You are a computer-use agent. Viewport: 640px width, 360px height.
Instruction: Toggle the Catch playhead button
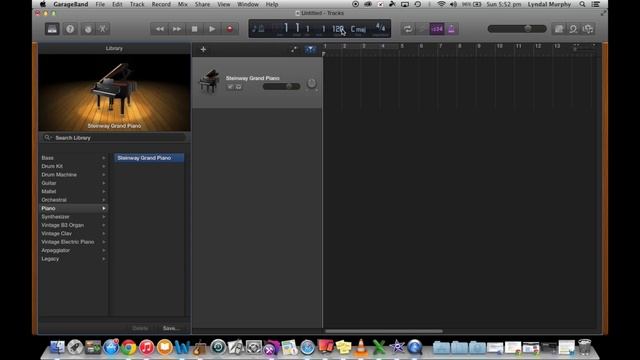click(310, 50)
